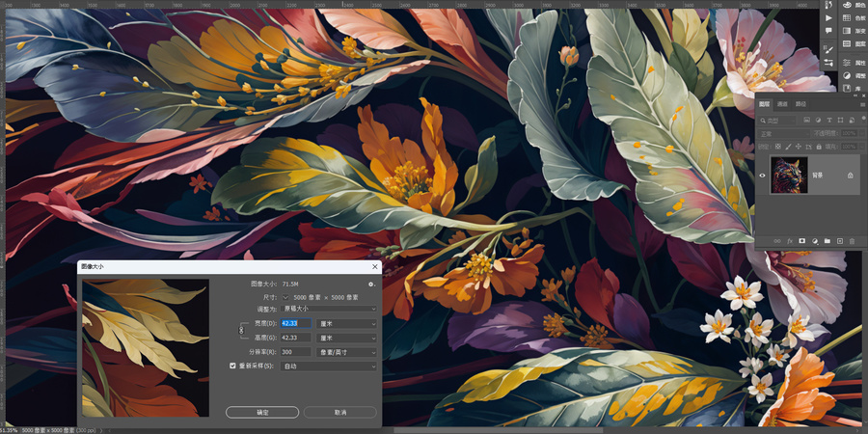This screenshot has width=868, height=434.
Task: Select the 背景 layer thumbnail
Action: point(789,176)
